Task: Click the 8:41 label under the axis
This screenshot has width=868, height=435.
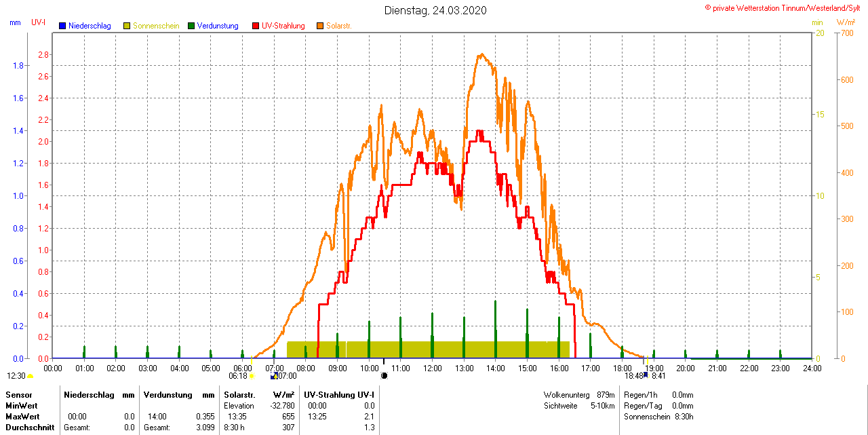Action: point(659,375)
